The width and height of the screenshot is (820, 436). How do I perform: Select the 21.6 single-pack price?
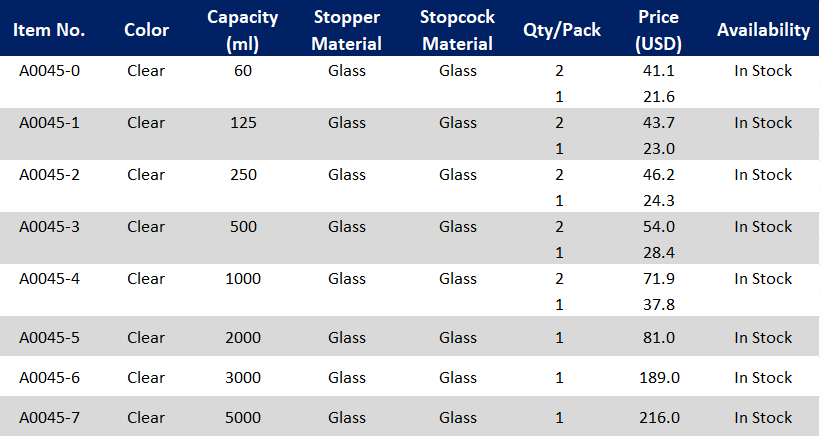pyautogui.click(x=658, y=96)
